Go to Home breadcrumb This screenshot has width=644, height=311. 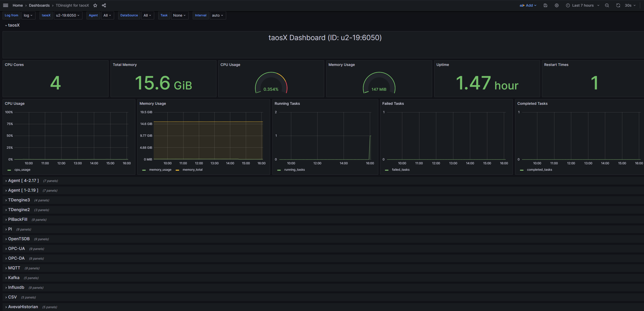[x=18, y=5]
